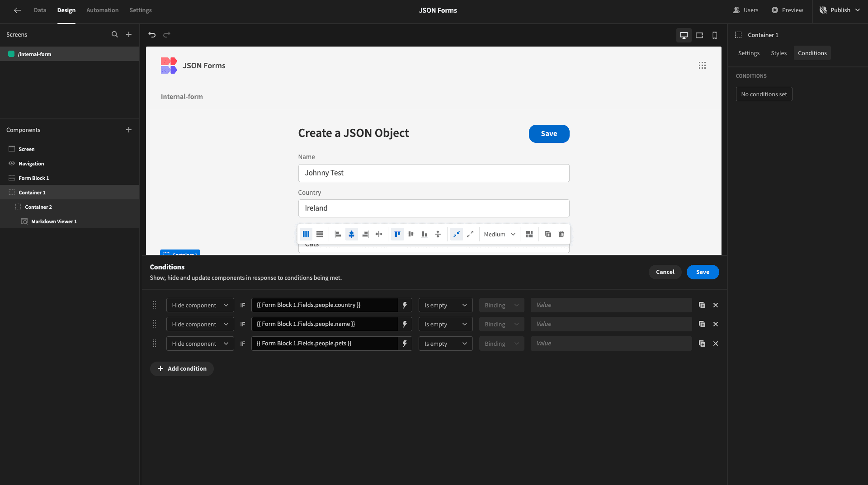Switch to the Automation tab
Image resolution: width=868 pixels, height=485 pixels.
(102, 10)
